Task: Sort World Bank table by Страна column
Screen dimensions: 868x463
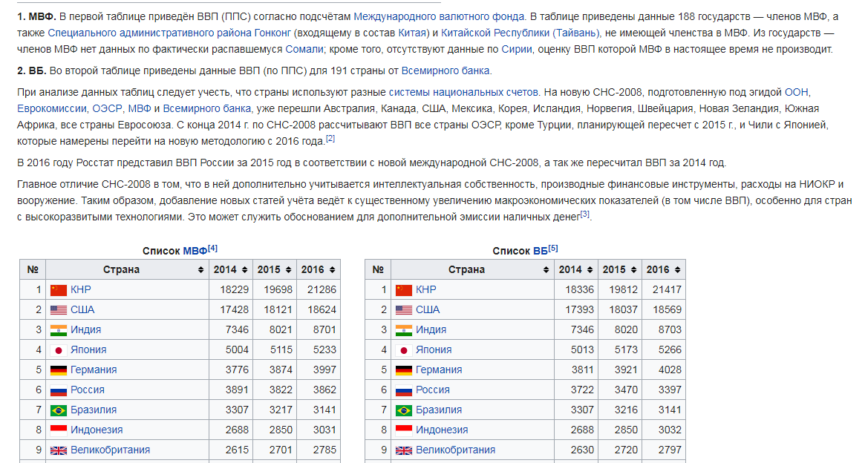Action: (x=473, y=269)
